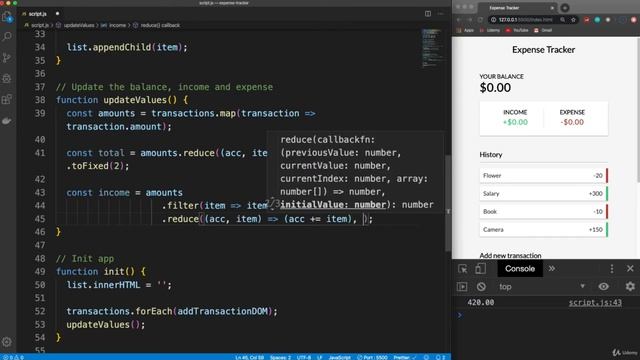Activate the DevTools element inspector icon
The image size is (640, 360).
pos(463,269)
